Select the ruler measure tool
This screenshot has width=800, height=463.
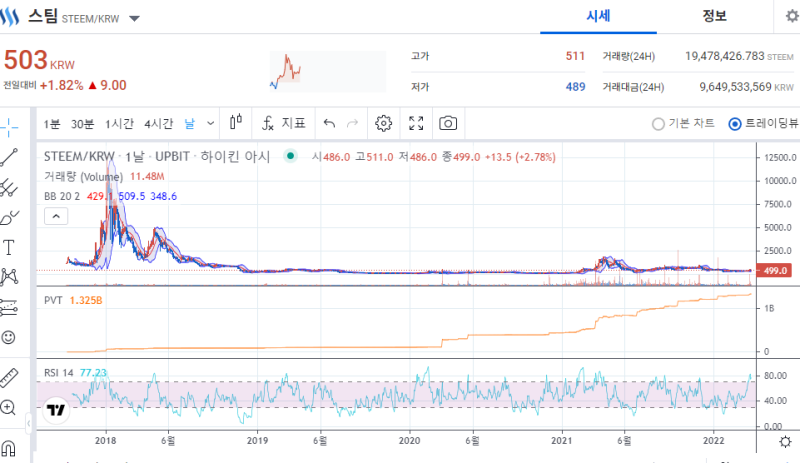pos(9,378)
